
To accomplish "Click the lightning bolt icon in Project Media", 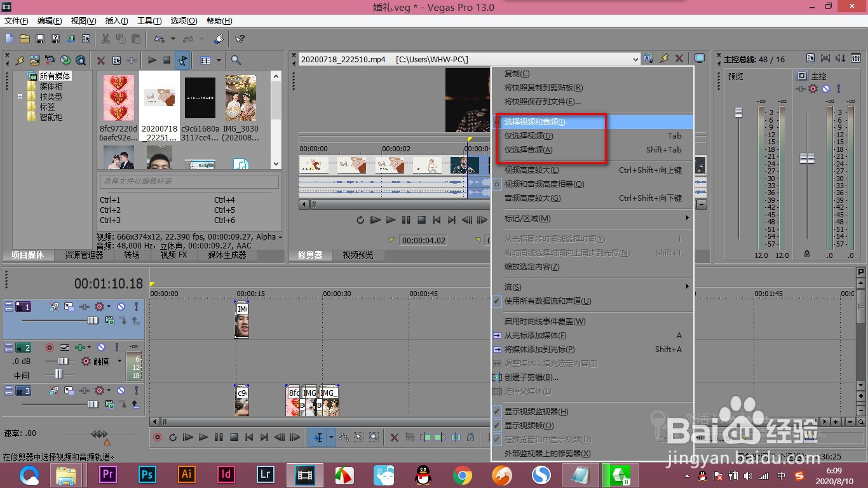I will (x=20, y=60).
